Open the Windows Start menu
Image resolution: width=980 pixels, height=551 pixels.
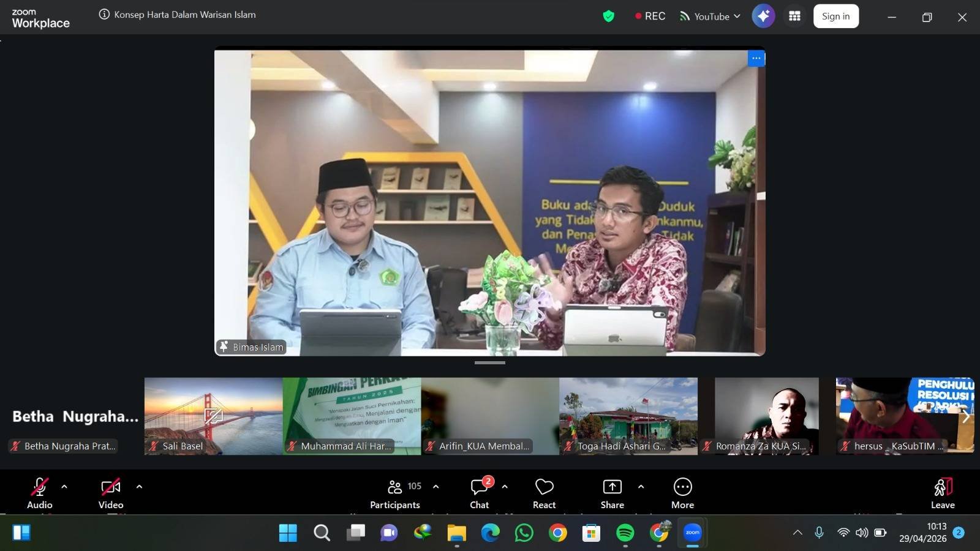pyautogui.click(x=288, y=533)
